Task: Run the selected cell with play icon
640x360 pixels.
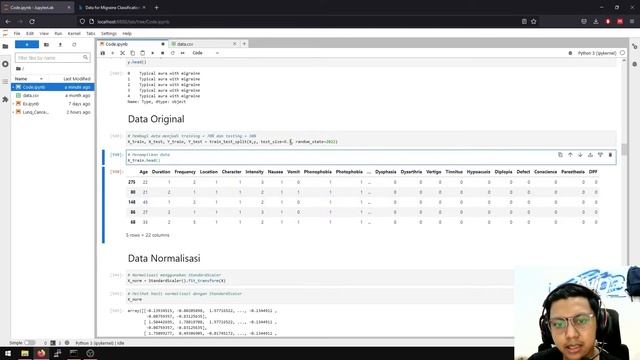Action: pos(153,53)
